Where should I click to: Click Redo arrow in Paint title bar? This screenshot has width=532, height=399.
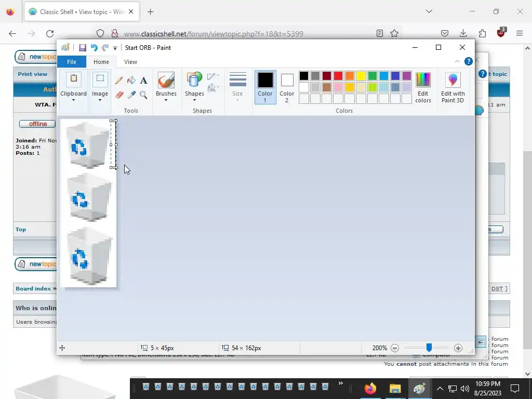(105, 48)
